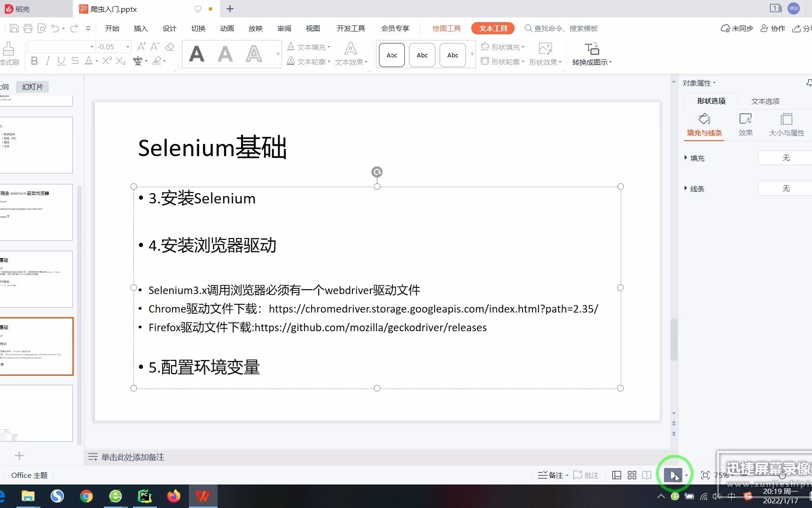Image resolution: width=812 pixels, height=508 pixels.
Task: Switch to Reading view icon
Action: (x=647, y=475)
